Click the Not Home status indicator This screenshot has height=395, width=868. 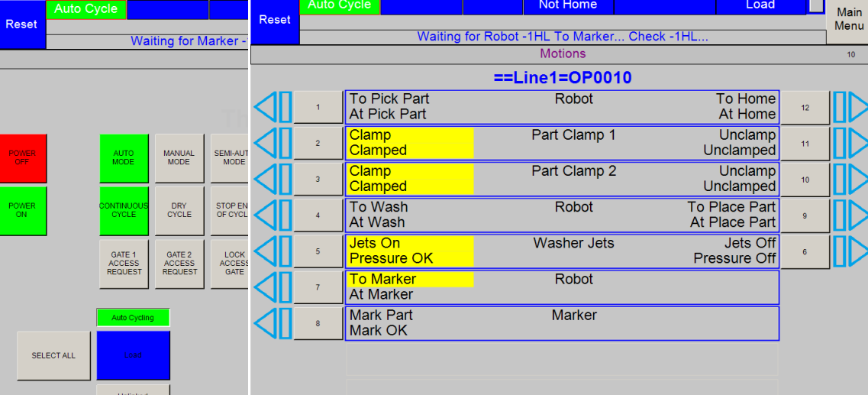click(x=569, y=5)
